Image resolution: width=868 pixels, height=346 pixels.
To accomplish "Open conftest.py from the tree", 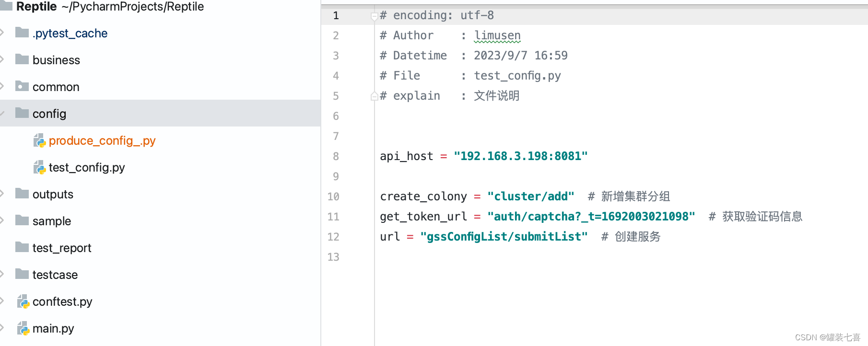I will point(62,301).
